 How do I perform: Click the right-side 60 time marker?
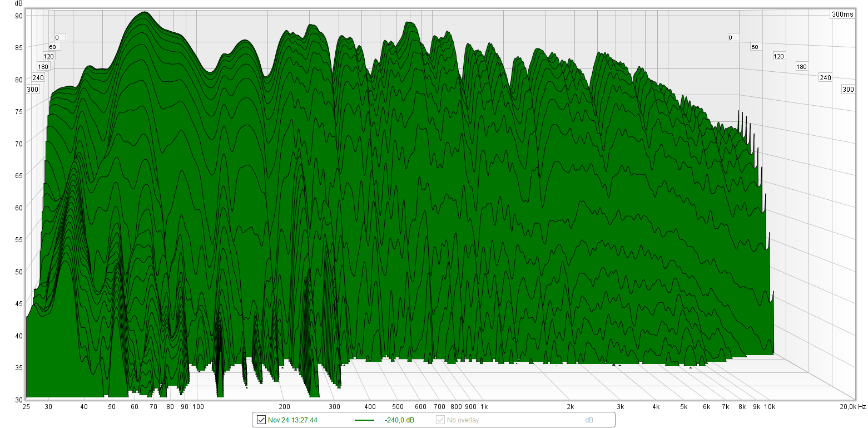point(755,47)
